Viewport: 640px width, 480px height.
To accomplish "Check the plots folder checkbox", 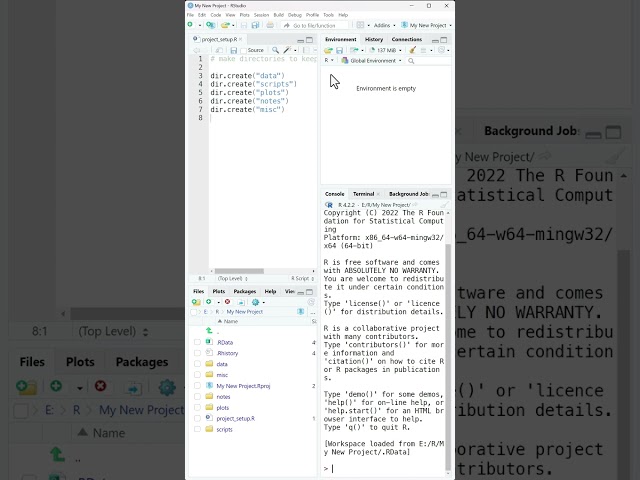I will tap(197, 407).
